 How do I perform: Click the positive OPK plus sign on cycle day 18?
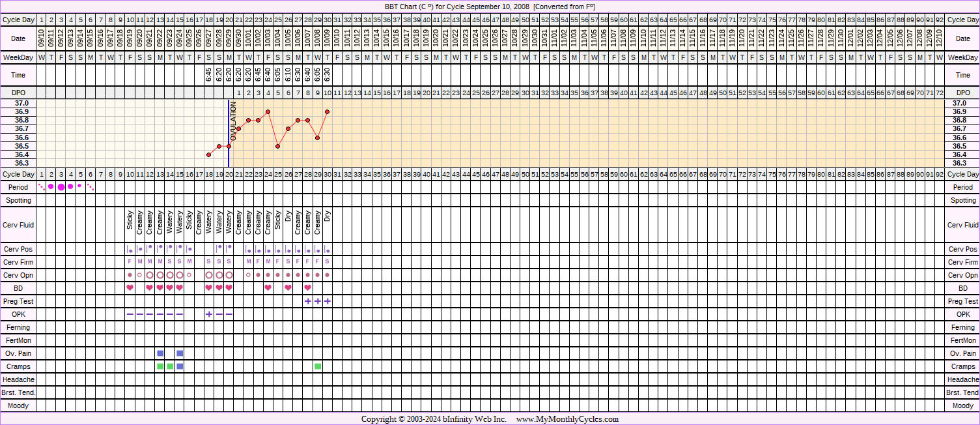pyautogui.click(x=209, y=314)
